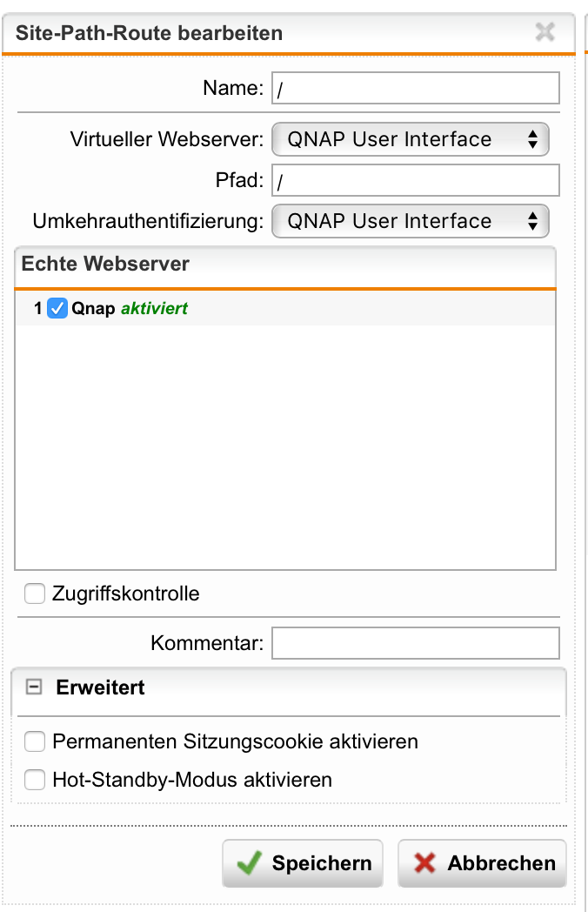Enable the Zugriffskontrolle checkbox

35,594
